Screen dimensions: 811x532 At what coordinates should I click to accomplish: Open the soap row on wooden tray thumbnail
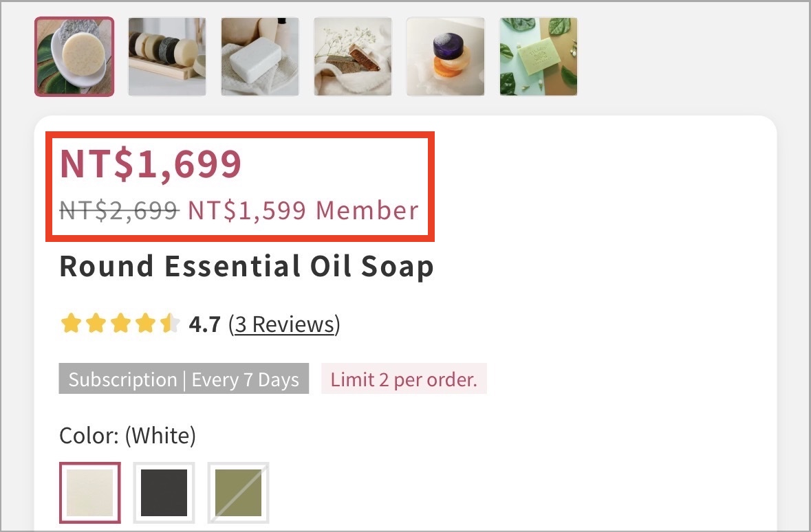click(167, 57)
